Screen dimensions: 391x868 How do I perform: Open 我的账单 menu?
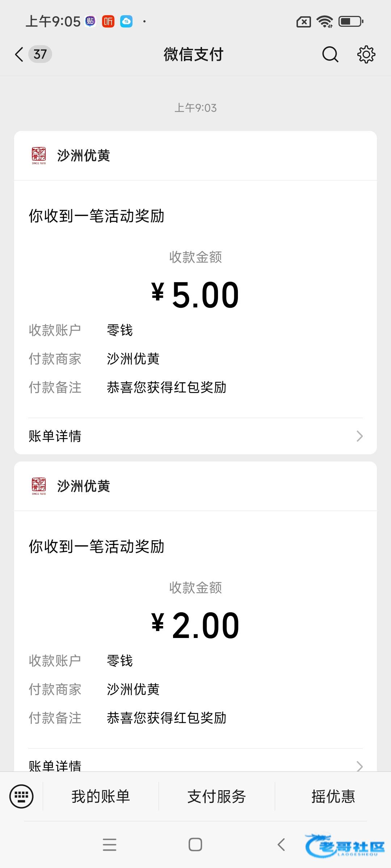101,796
